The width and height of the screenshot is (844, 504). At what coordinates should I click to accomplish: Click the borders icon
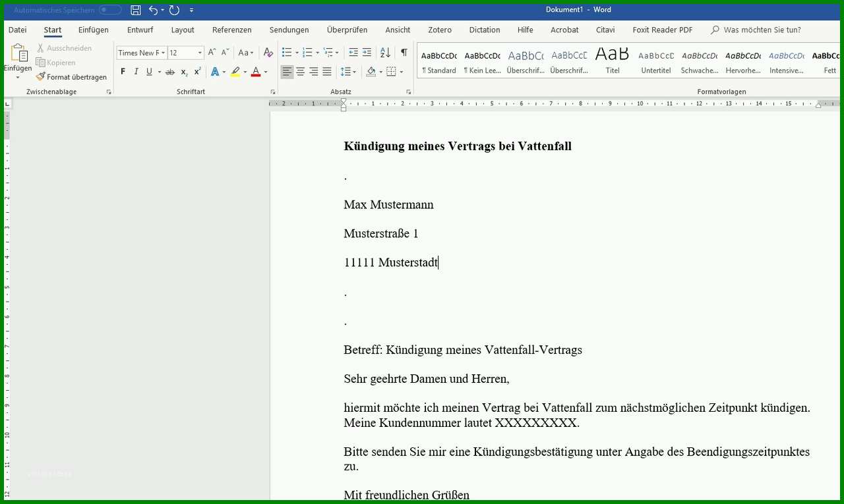coord(391,72)
